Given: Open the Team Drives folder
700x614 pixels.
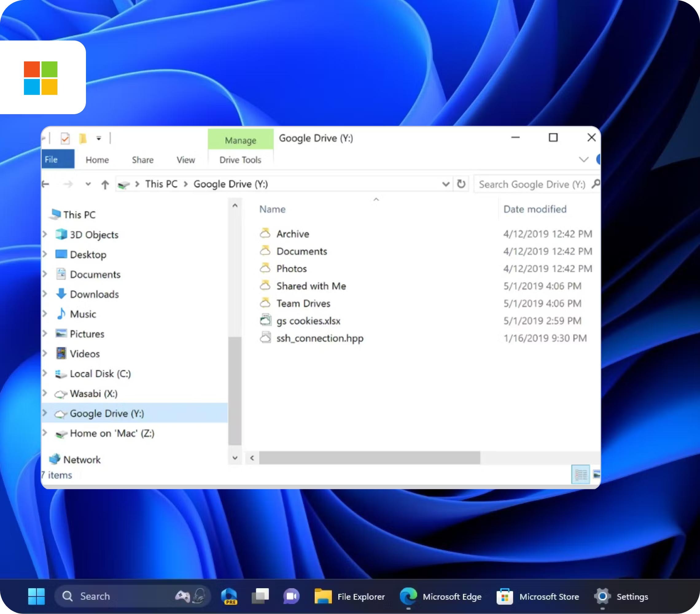Looking at the screenshot, I should pos(303,303).
